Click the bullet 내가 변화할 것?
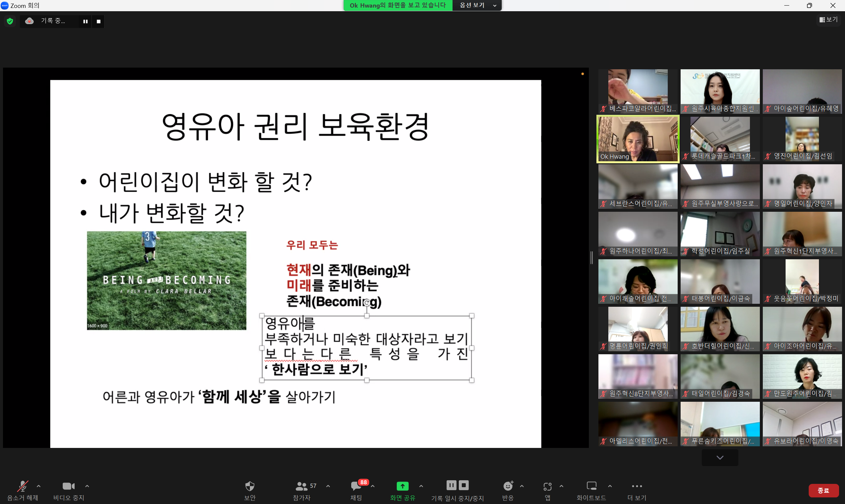845x504 pixels. tap(172, 213)
